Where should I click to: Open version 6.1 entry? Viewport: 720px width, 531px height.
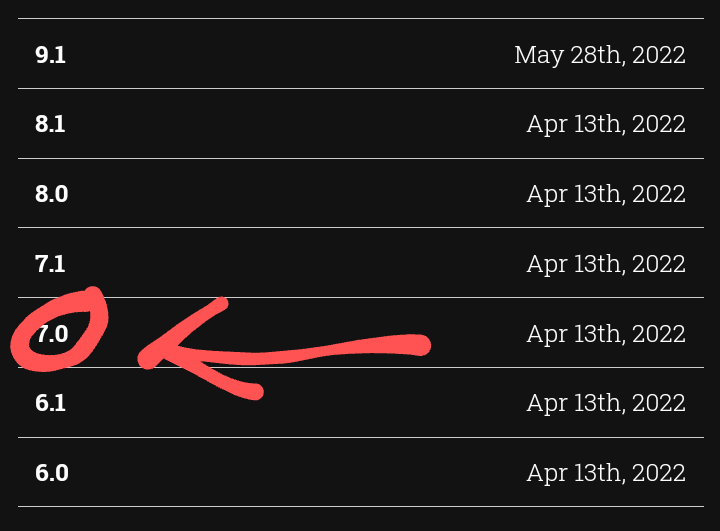50,403
